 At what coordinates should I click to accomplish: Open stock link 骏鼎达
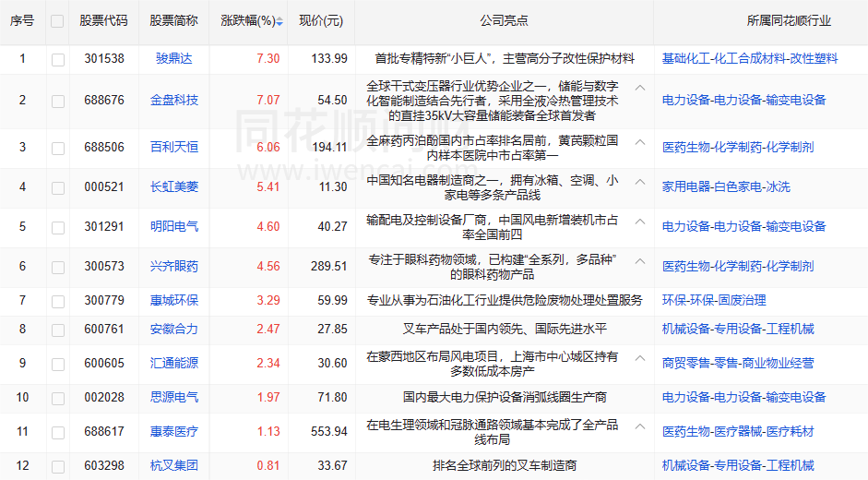pos(173,58)
